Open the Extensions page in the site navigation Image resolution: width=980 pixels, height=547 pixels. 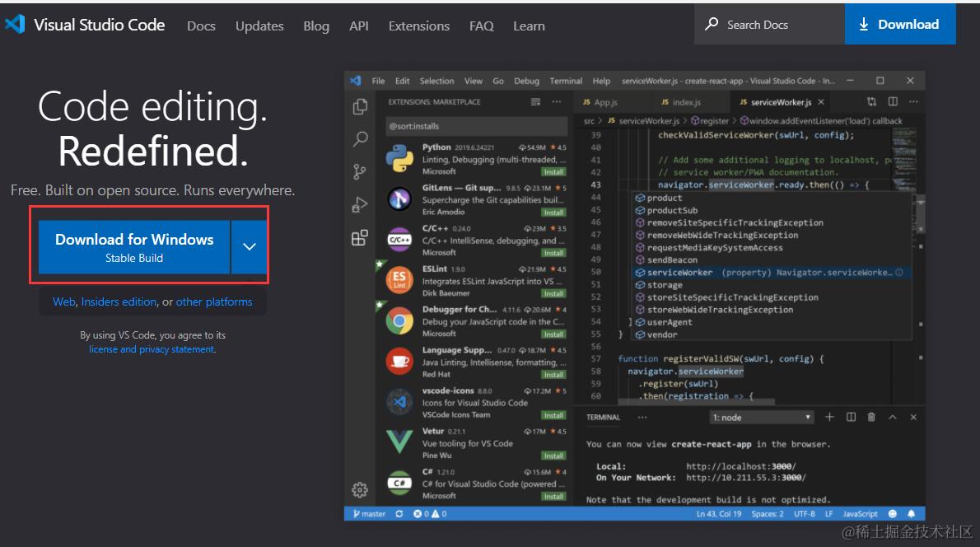tap(418, 26)
